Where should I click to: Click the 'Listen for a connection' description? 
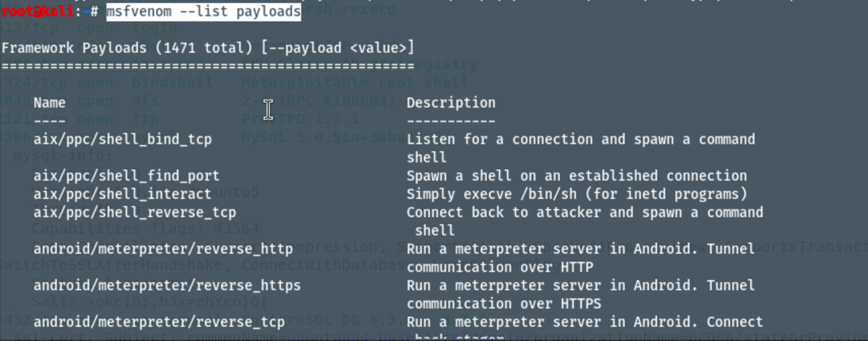click(581, 139)
